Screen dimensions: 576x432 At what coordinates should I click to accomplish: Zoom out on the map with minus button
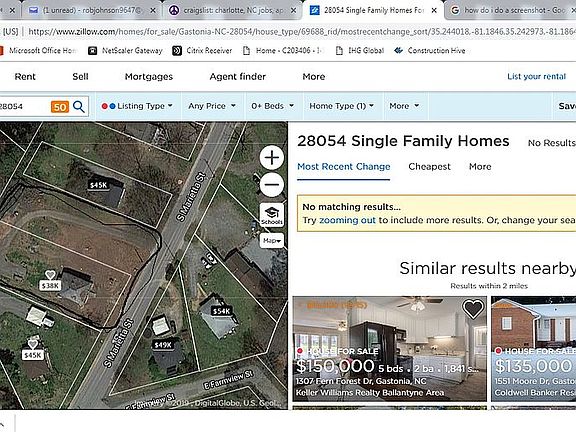pyautogui.click(x=272, y=184)
